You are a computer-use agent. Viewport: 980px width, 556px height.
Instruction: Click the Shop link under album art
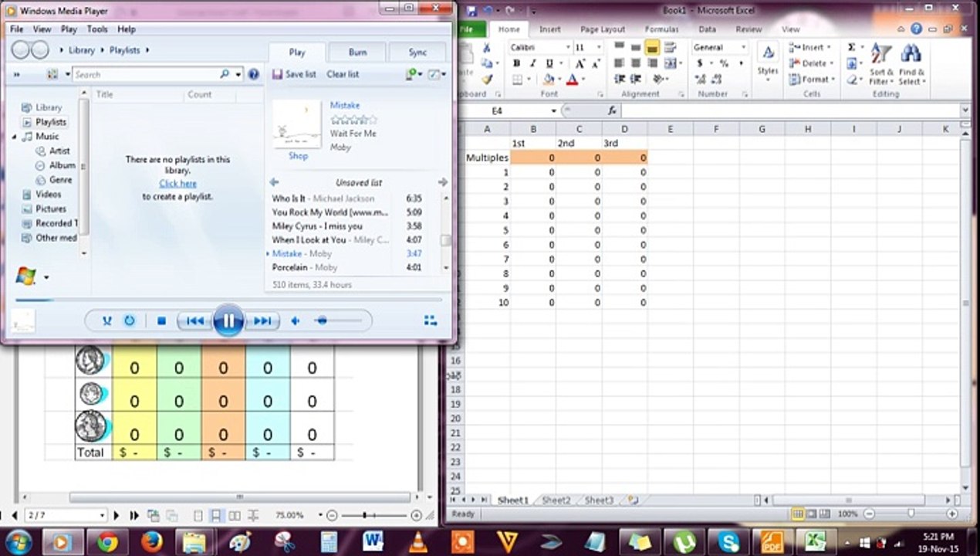[x=298, y=156]
